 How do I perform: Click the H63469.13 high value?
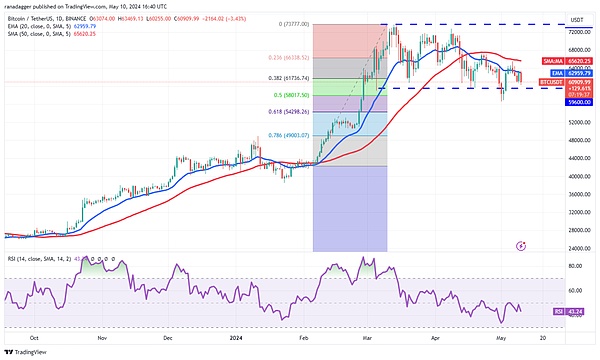[130, 18]
